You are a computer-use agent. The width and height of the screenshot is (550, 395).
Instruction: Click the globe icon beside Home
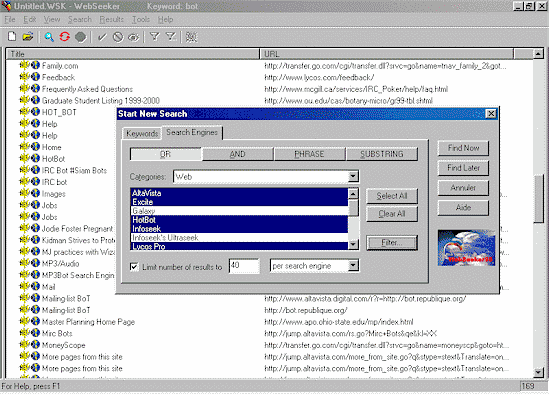[35, 147]
